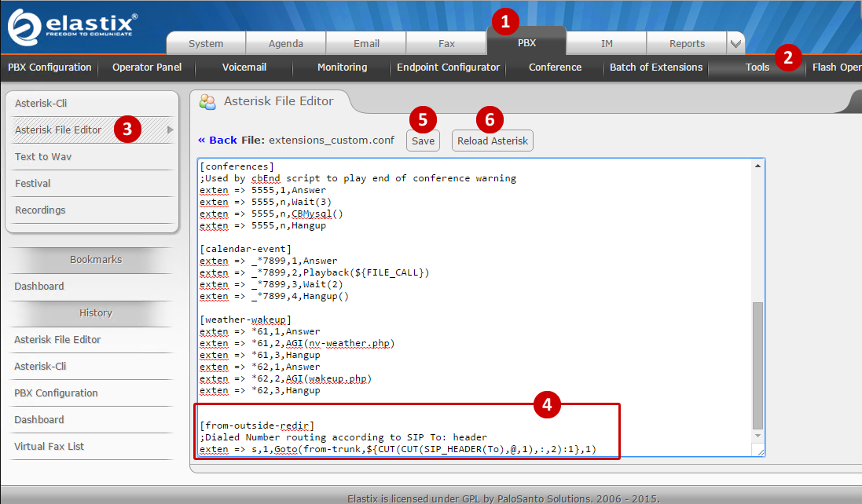Select Asterisk-Cli in the sidebar menu
862x504 pixels.
(92, 103)
